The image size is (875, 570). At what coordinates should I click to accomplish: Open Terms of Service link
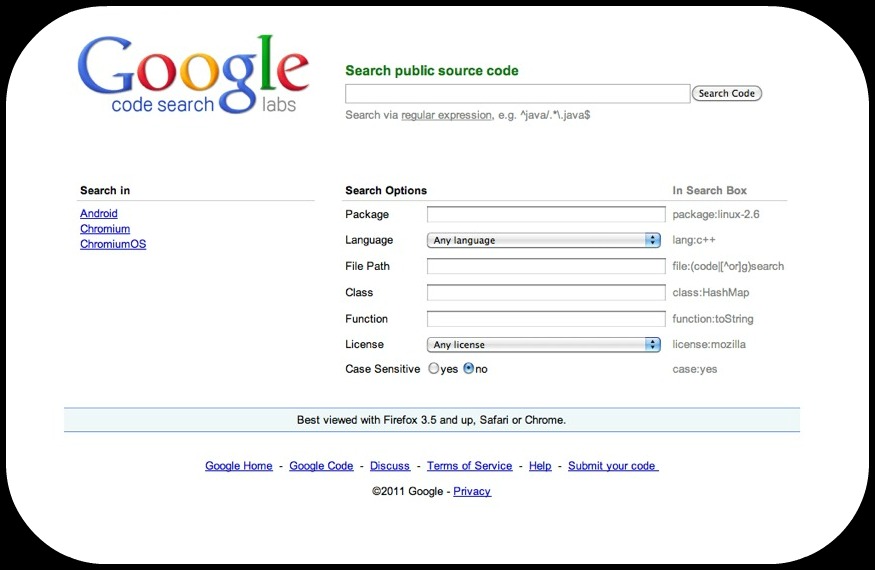tap(470, 466)
